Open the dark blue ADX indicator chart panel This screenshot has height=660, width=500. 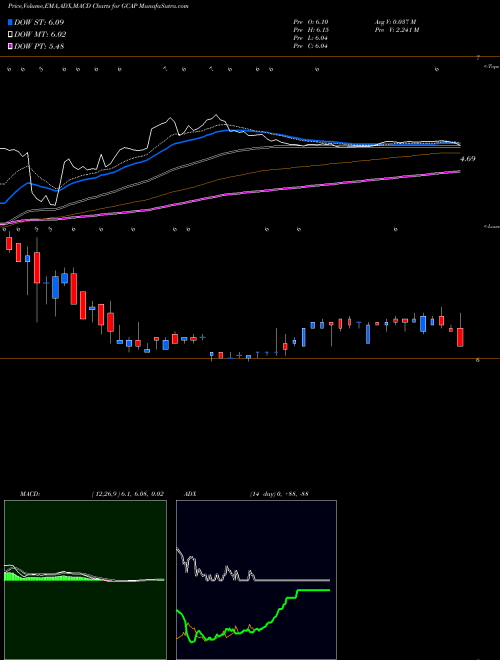pyautogui.click(x=256, y=580)
